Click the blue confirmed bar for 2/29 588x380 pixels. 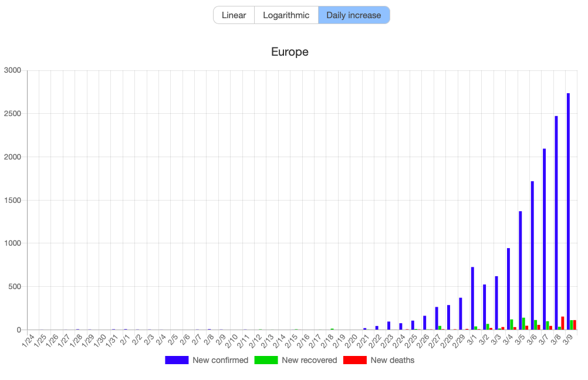461,314
